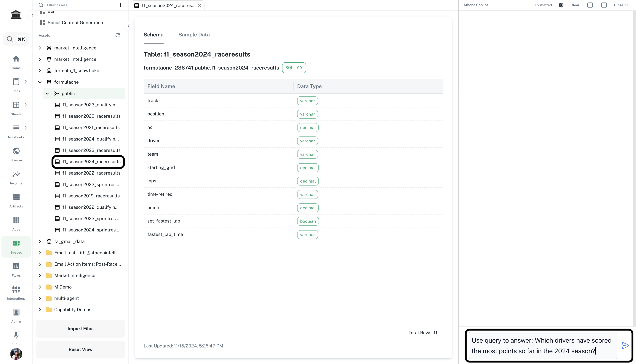This screenshot has width=636, height=364.
Task: Collapse the assets side panel
Action: pos(129,25)
